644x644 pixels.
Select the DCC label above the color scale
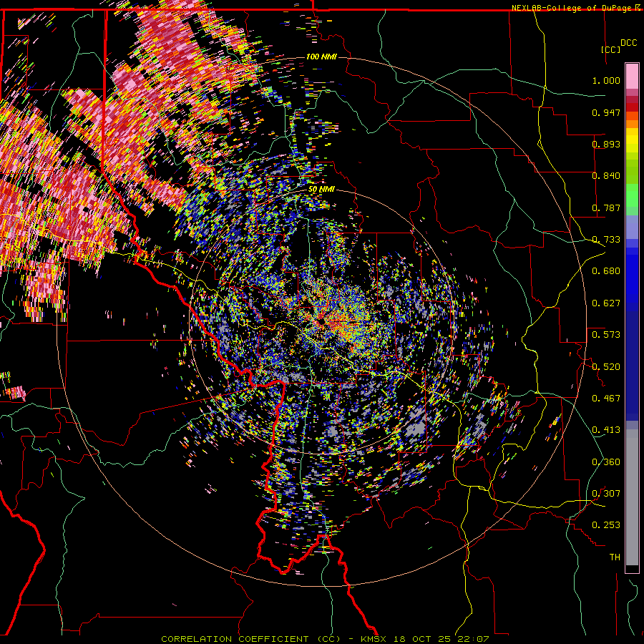[628, 43]
